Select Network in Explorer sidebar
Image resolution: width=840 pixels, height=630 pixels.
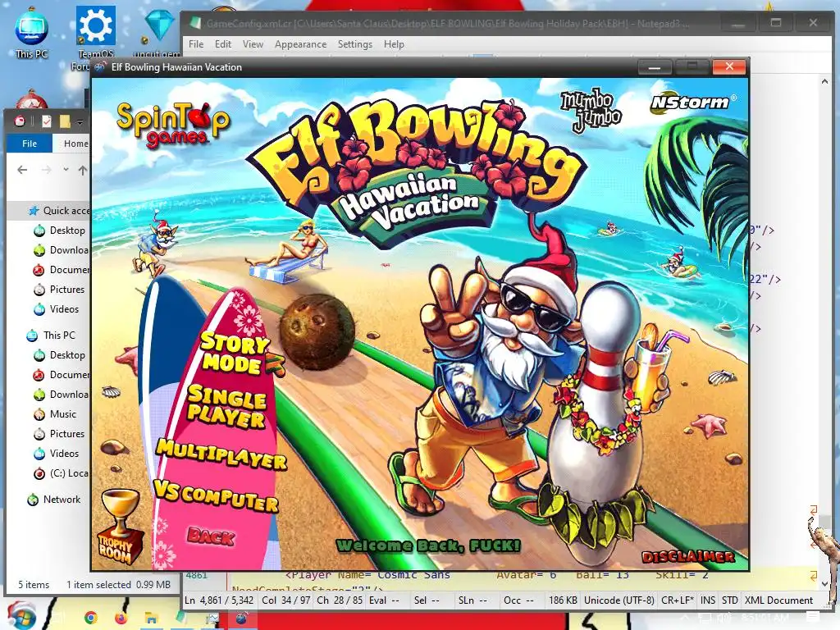[54, 500]
